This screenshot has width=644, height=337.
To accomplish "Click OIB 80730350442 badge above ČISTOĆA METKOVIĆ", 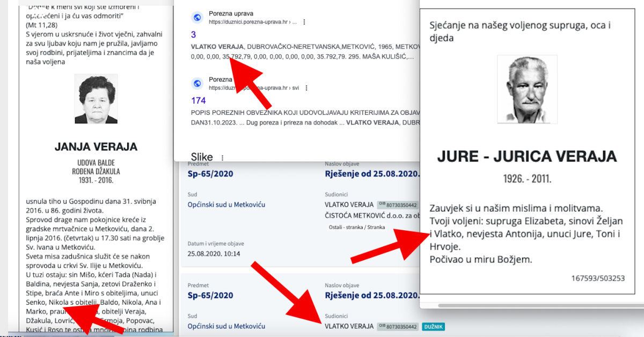I will [x=398, y=204].
